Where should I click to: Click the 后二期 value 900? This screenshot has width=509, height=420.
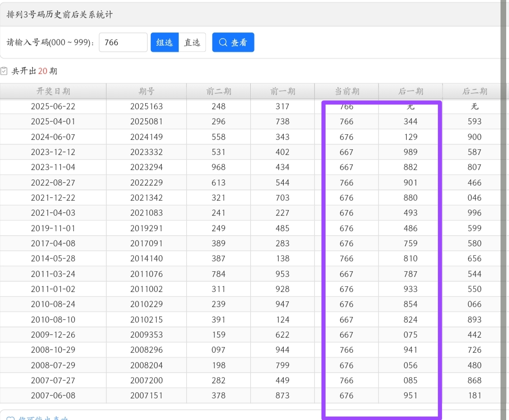click(475, 137)
